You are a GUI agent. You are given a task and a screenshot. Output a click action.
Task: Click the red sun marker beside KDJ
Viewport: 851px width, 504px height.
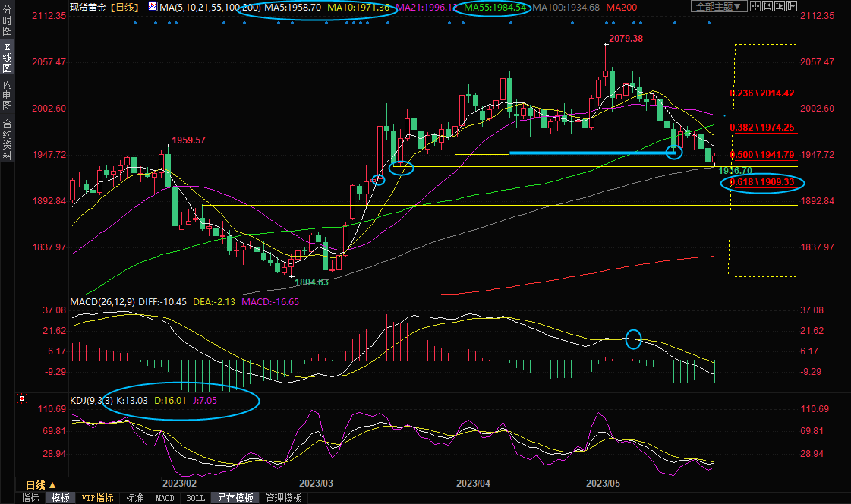click(22, 398)
